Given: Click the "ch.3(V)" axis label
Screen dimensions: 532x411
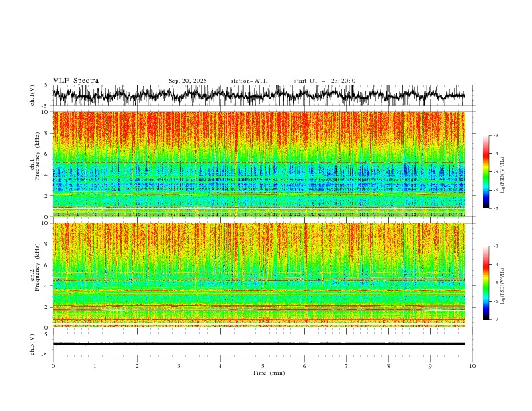Looking at the screenshot, I should pos(32,345).
